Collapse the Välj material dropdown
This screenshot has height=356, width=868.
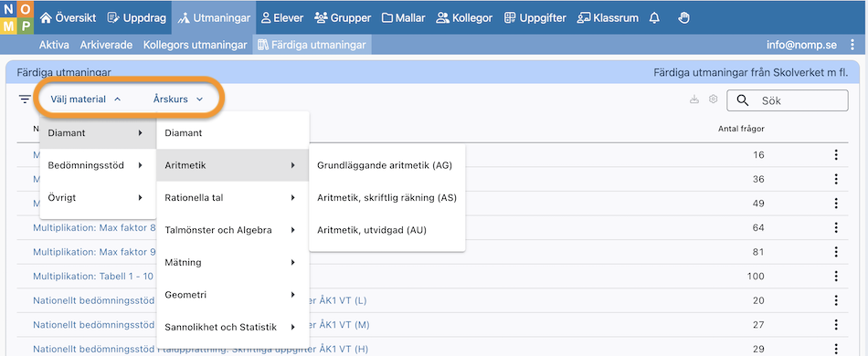(85, 99)
